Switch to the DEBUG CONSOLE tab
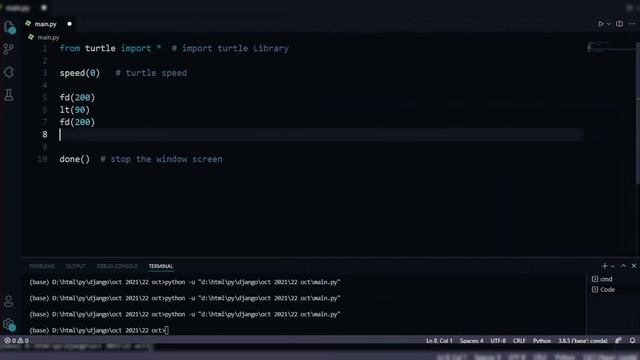The image size is (640, 360). click(x=117, y=266)
